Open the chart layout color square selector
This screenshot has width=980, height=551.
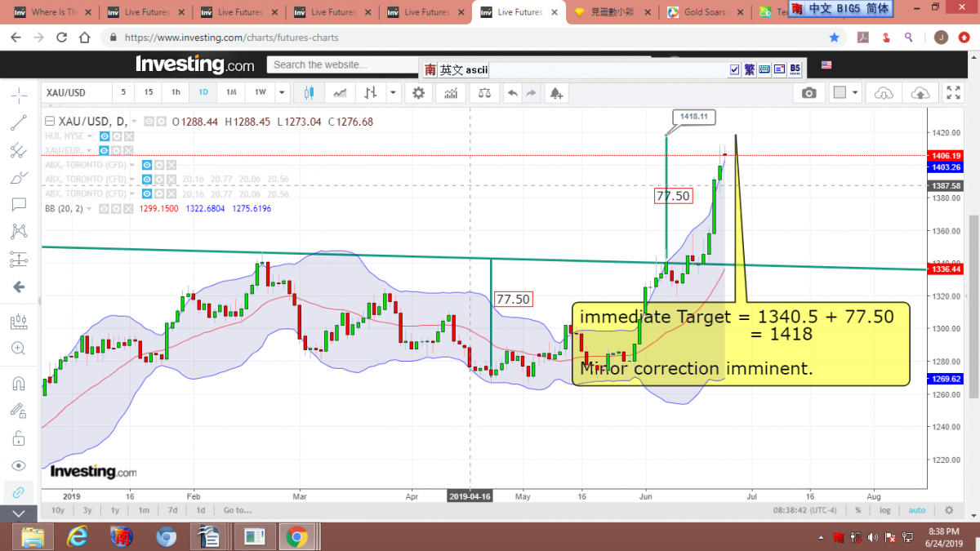tap(839, 93)
